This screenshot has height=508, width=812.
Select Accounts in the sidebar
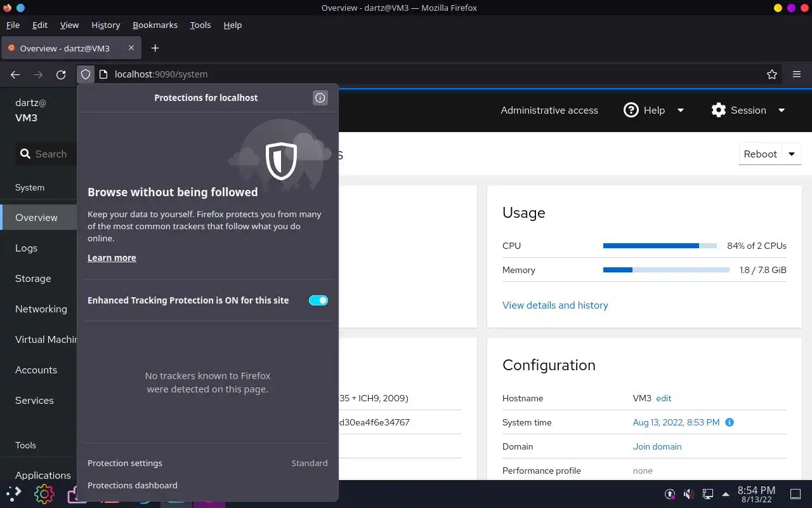point(39,370)
